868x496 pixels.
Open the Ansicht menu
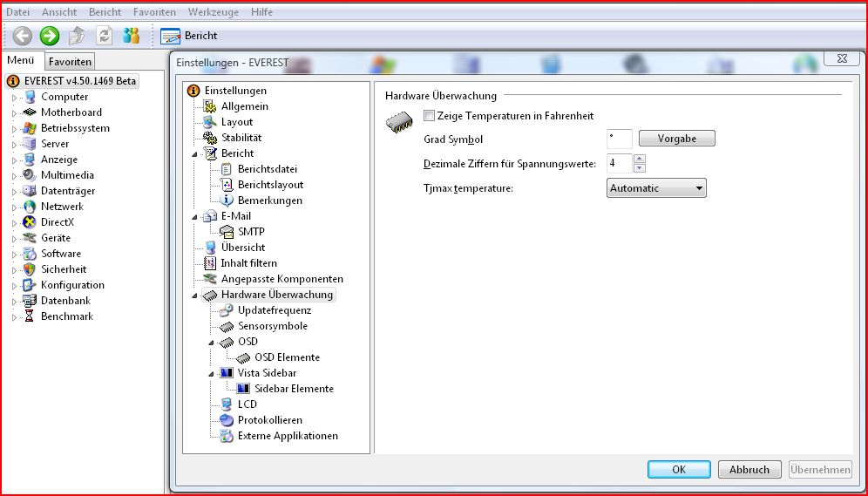click(59, 11)
